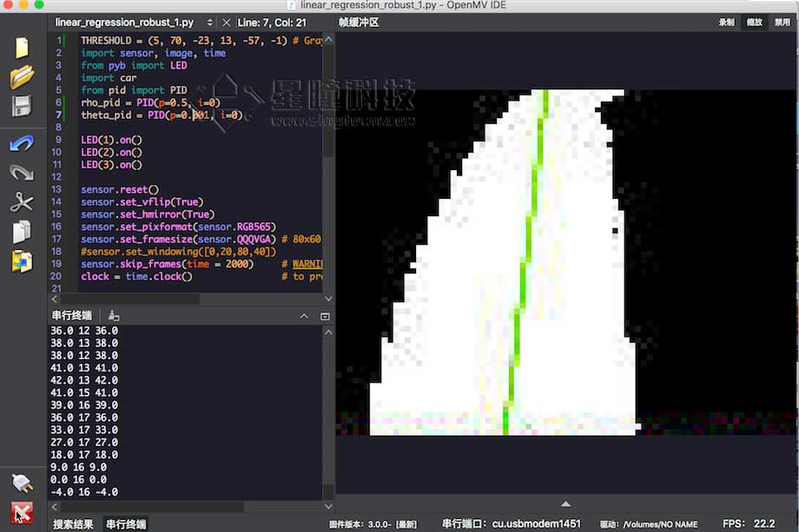Click the theta_pid line in editor
This screenshot has width=799, height=532.
pyautogui.click(x=162, y=115)
